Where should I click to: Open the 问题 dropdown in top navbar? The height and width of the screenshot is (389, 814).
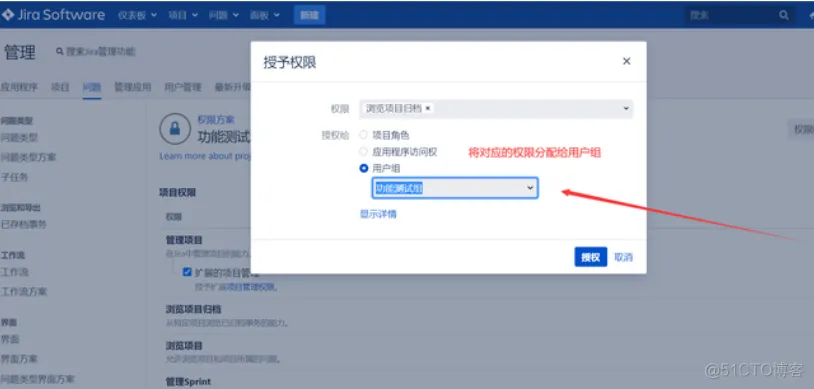click(224, 15)
